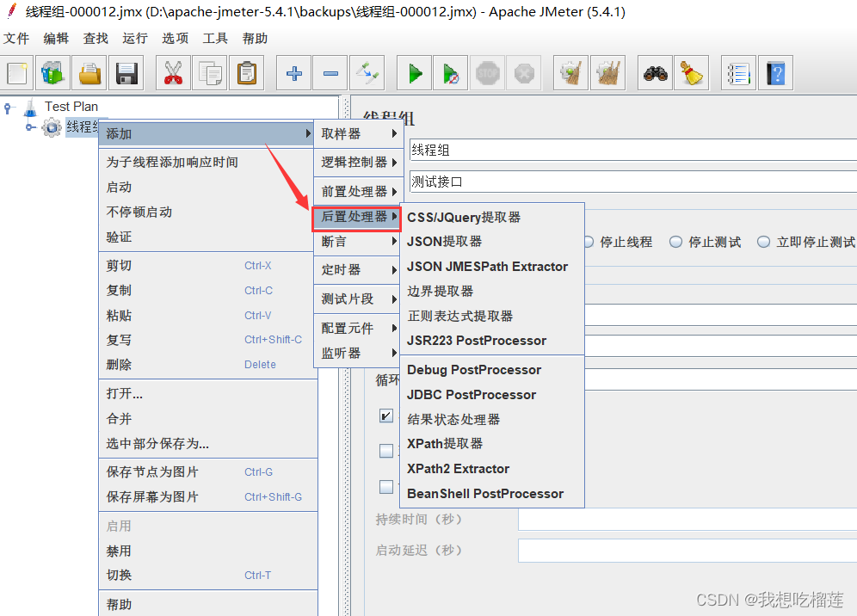Select 停止线程 radio button
Screen dimensions: 857x616
[589, 242]
